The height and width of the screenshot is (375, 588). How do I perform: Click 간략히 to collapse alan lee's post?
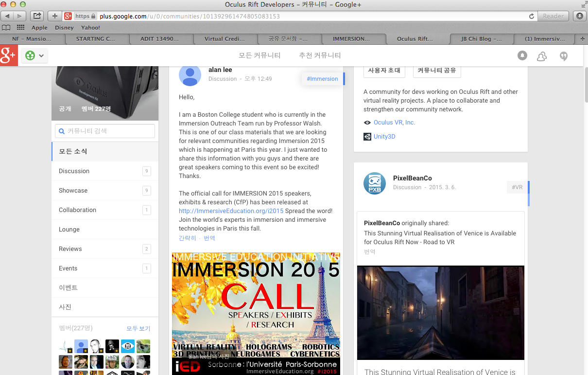click(x=188, y=238)
